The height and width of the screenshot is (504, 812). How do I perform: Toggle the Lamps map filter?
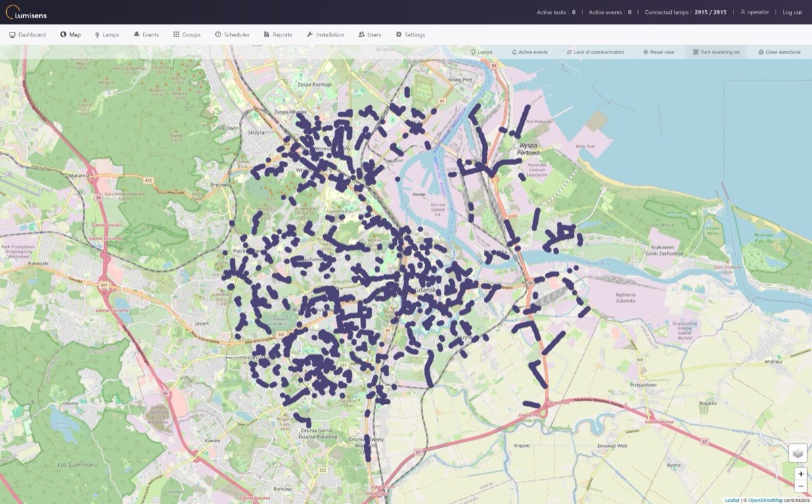[482, 52]
